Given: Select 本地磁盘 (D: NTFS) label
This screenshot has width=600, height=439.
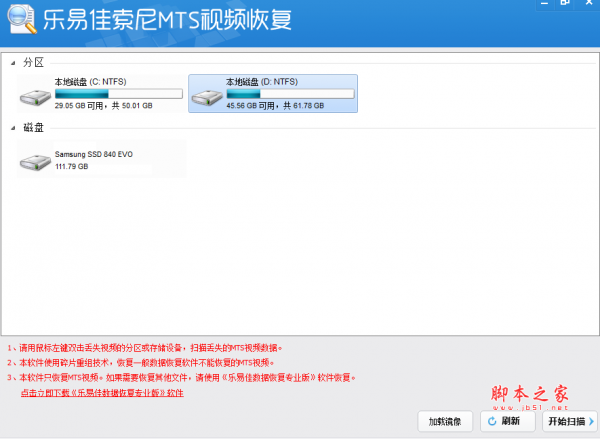Looking at the screenshot, I should 262,82.
